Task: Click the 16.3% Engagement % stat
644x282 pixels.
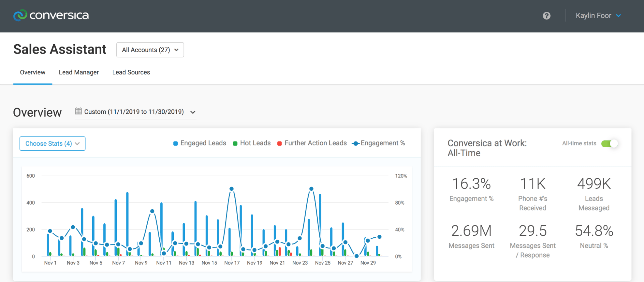Action: coord(471,189)
